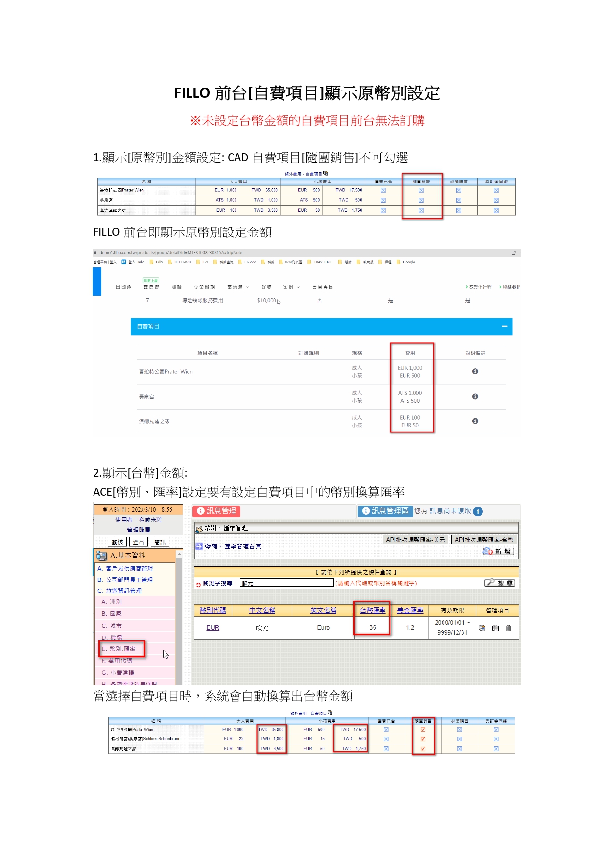The width and height of the screenshot is (614, 868).
Task: Select A. 洲別 in the sidebar
Action: tap(111, 602)
